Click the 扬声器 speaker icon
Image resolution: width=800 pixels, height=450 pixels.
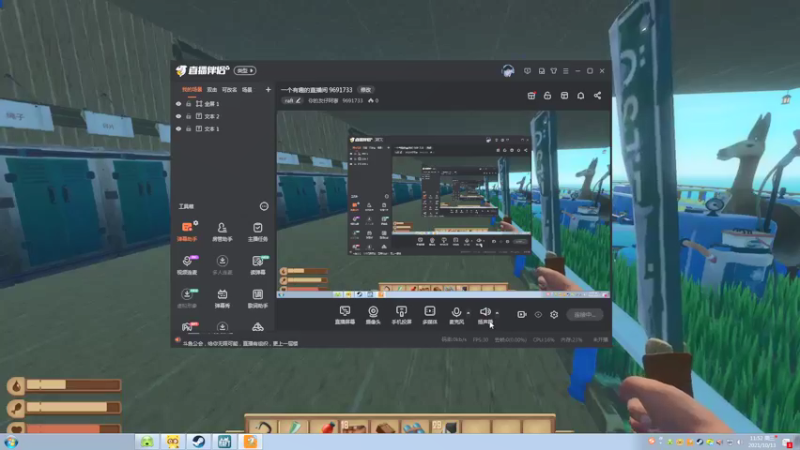point(485,312)
